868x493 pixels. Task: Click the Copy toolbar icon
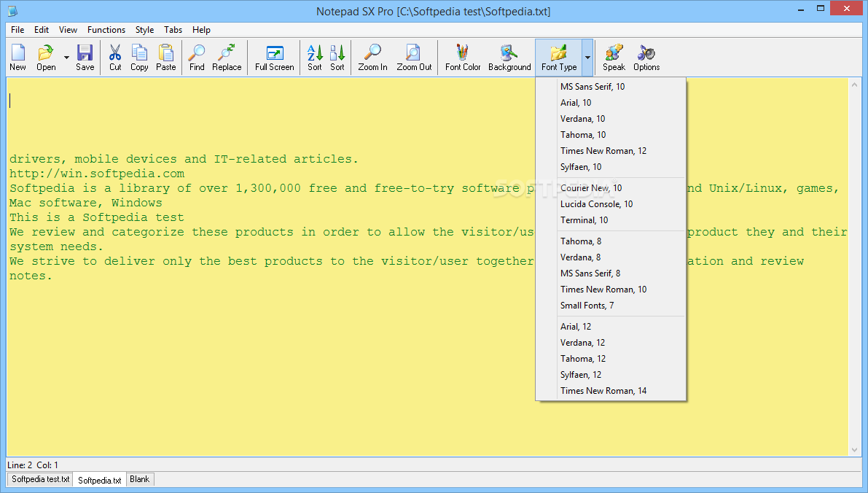click(139, 58)
